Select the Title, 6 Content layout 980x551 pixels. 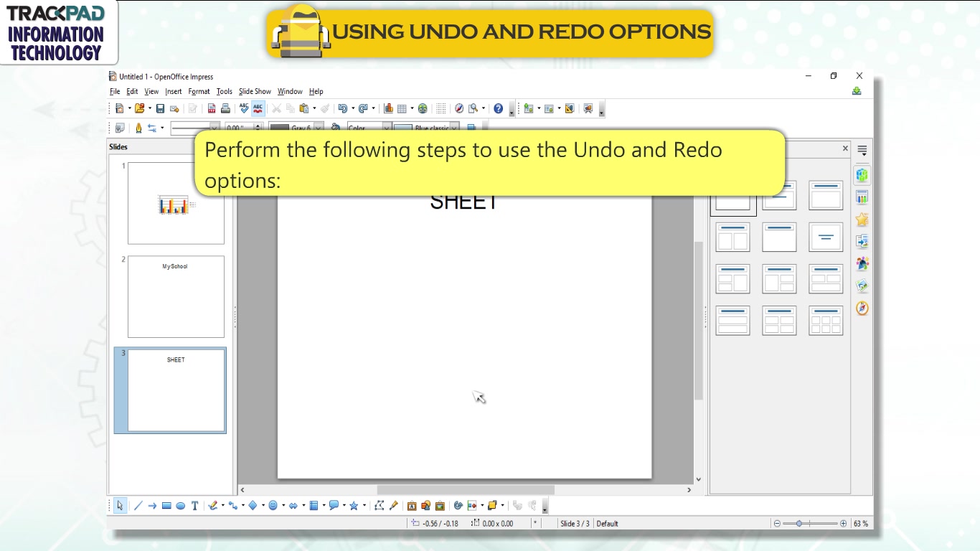pyautogui.click(x=826, y=321)
